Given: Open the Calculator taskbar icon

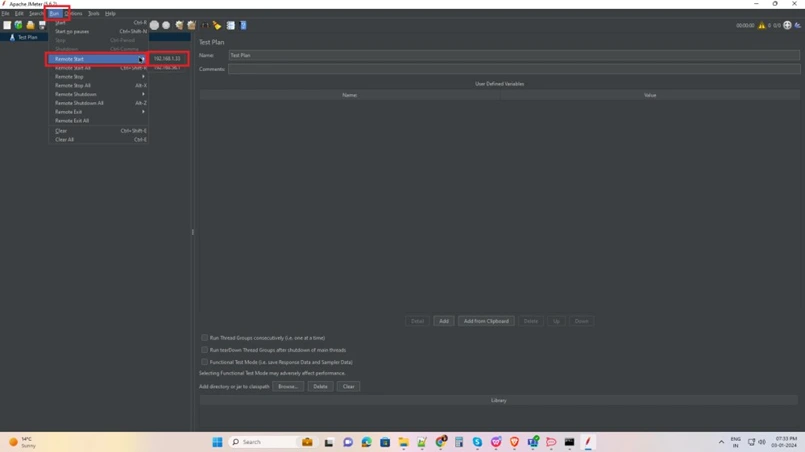Looking at the screenshot, I should coord(459,442).
